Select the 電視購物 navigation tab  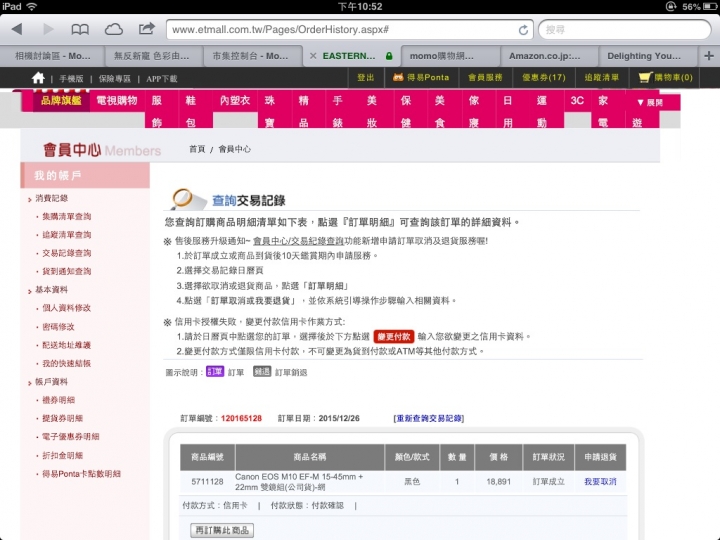click(113, 101)
